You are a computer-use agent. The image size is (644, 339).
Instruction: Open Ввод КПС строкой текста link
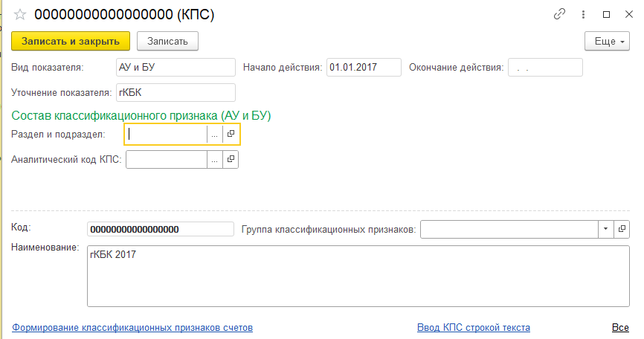pos(474,328)
